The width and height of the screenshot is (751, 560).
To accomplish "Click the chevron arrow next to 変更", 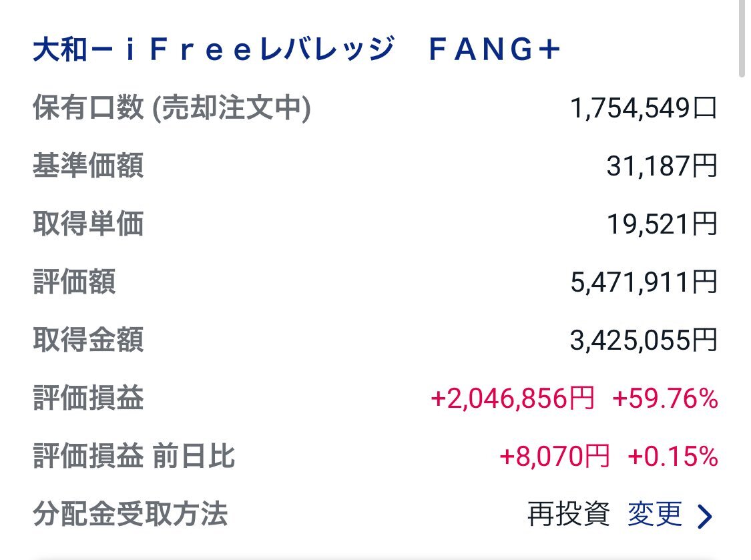I will click(704, 516).
